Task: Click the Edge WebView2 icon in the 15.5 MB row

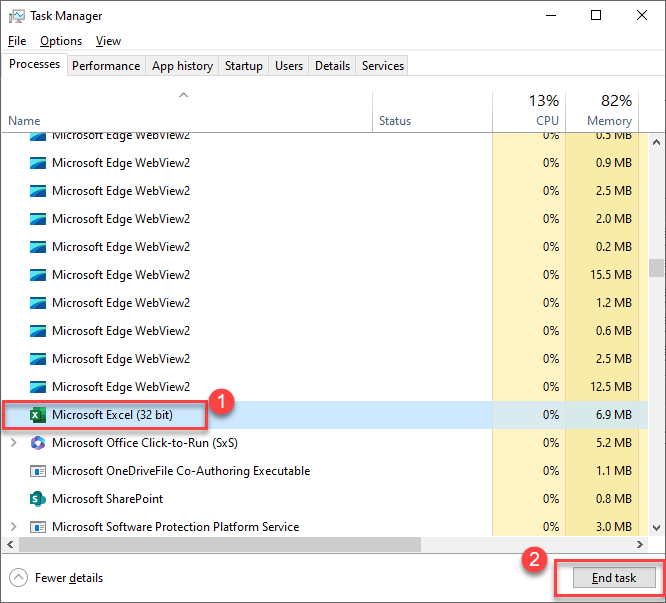Action: [38, 275]
